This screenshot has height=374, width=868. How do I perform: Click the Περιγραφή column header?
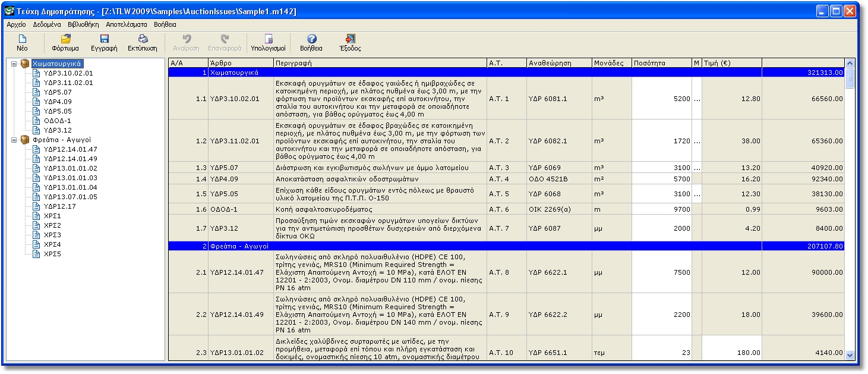tap(379, 62)
